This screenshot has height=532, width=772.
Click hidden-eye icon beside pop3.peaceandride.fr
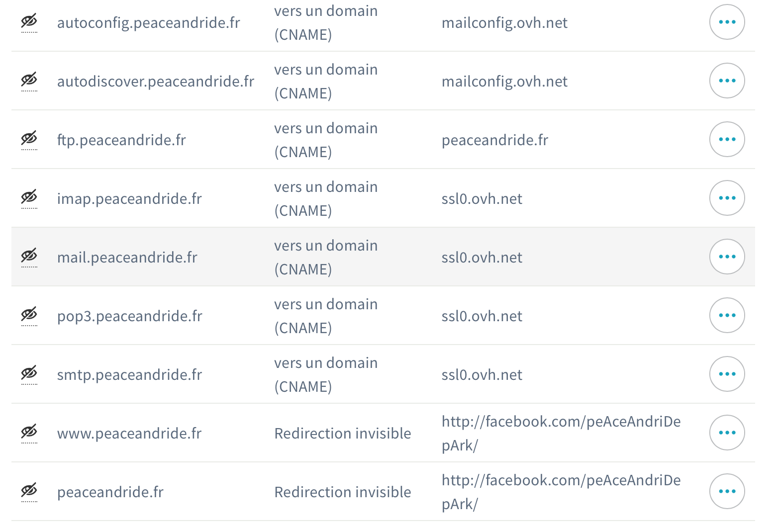coord(29,315)
